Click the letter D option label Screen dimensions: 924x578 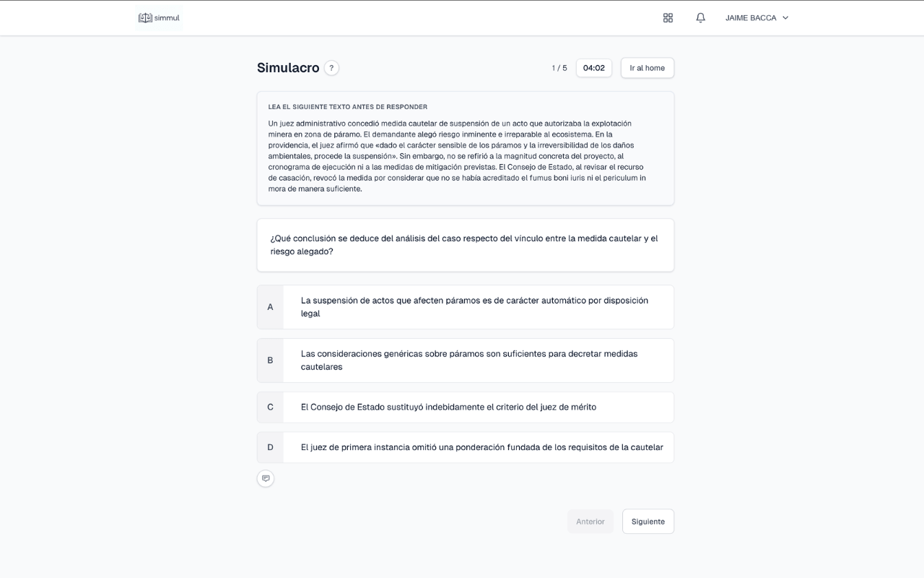coord(270,447)
